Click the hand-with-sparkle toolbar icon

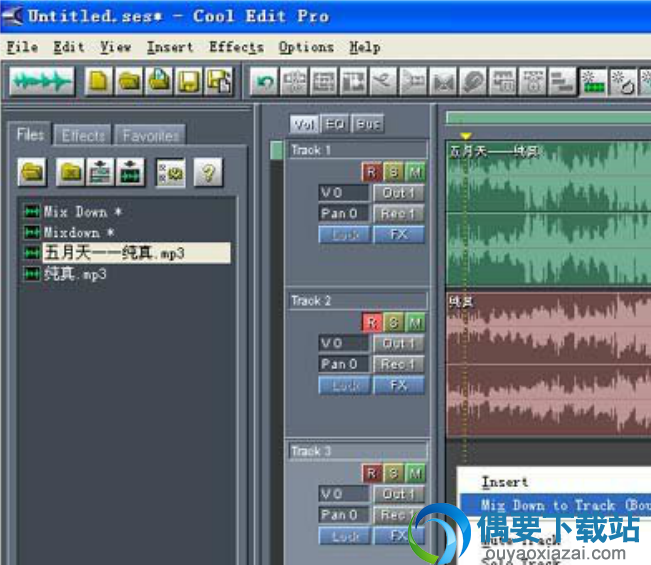(x=623, y=81)
